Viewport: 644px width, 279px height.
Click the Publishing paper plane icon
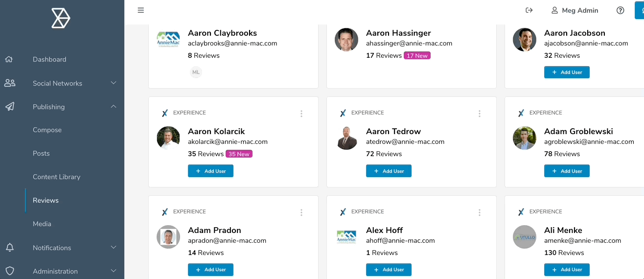coord(10,107)
